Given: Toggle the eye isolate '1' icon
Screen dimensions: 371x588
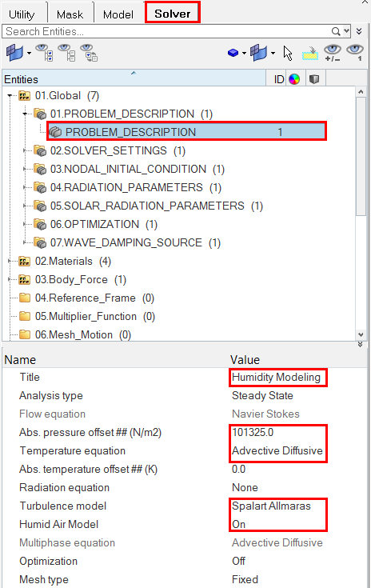Looking at the screenshot, I should 355,53.
